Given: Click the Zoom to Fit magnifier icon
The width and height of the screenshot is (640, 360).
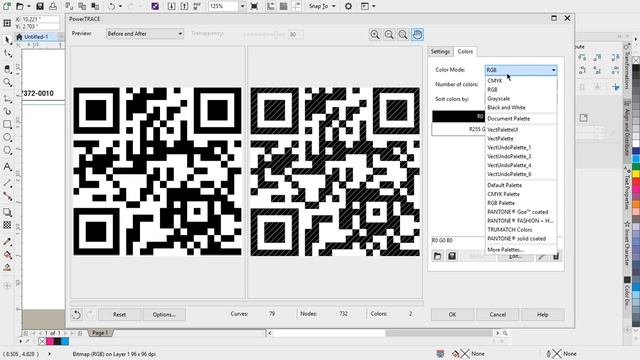Looking at the screenshot, I should [x=403, y=35].
